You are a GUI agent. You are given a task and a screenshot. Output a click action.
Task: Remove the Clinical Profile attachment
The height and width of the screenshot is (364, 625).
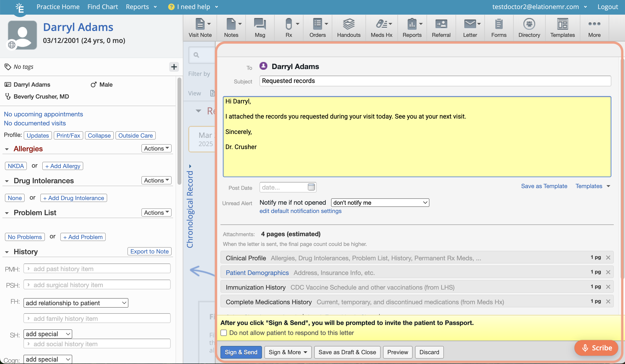(x=608, y=257)
